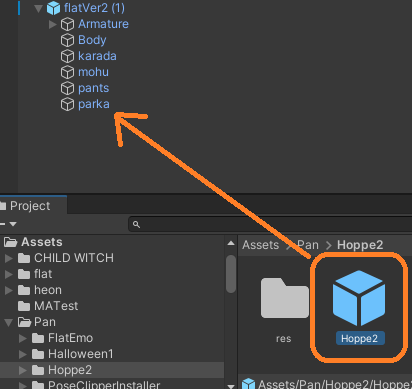Go to Assets in the breadcrumb path

coord(260,245)
